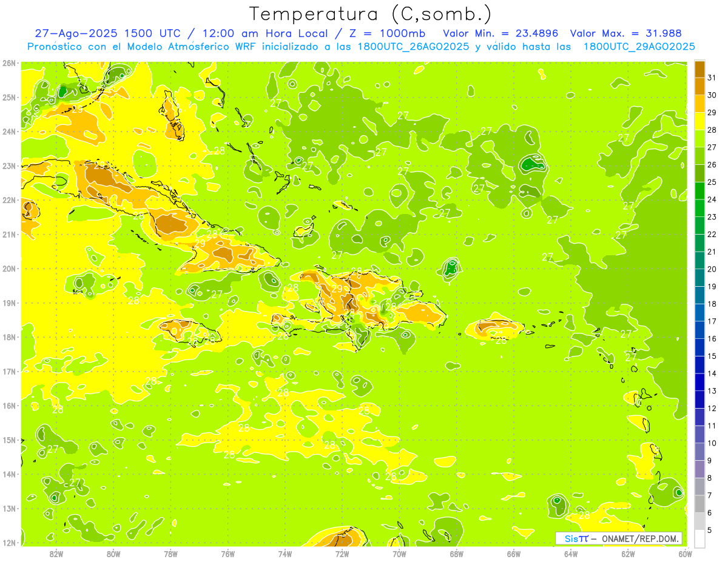
Task: Click the "24N" latitude axis label
Action: point(8,132)
